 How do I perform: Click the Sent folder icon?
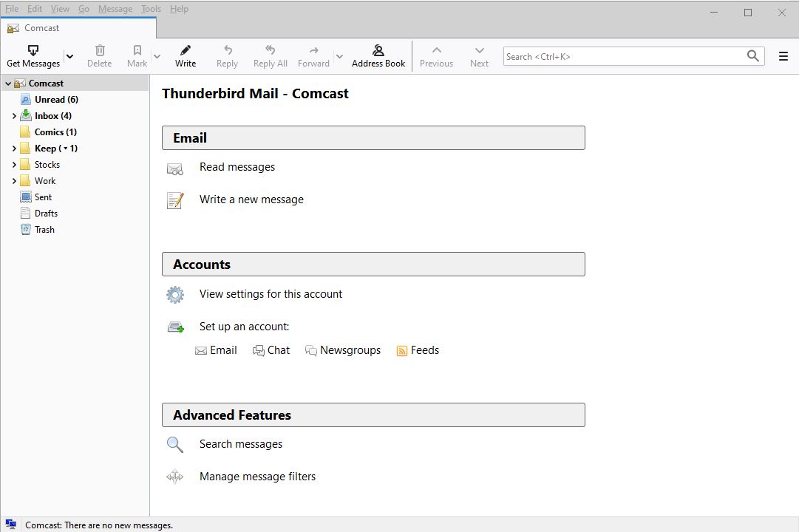tap(25, 197)
